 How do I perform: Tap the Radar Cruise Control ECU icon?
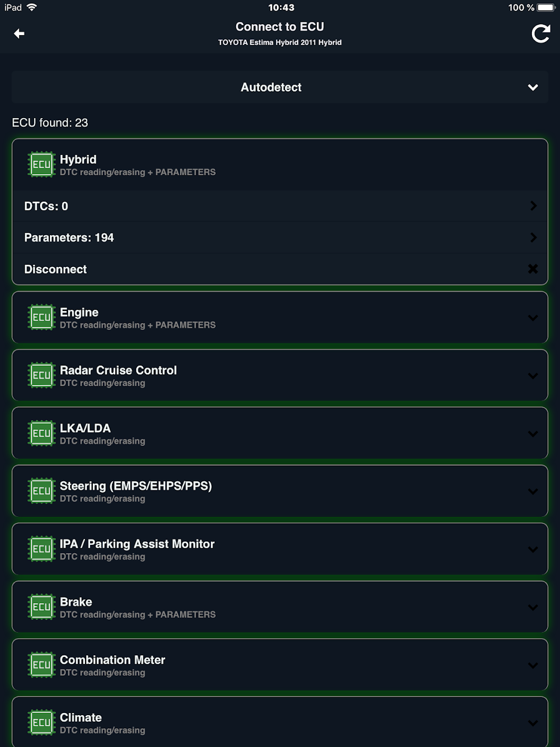tap(42, 376)
